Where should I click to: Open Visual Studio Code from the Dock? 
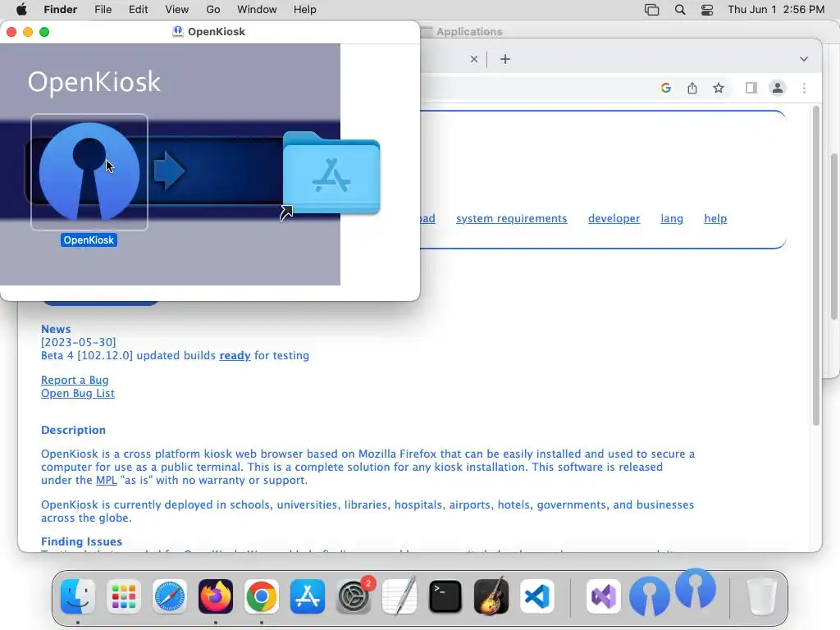coord(536,596)
